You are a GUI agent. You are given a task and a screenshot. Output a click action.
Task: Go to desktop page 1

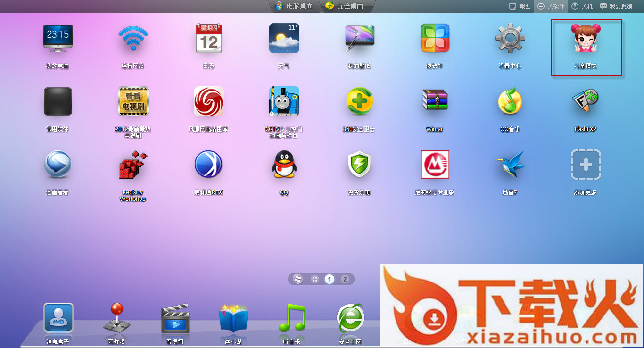[x=330, y=279]
